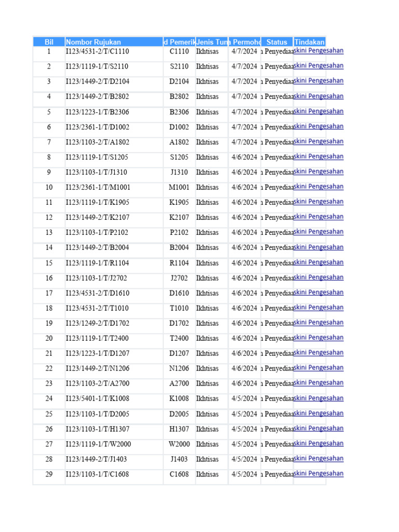Screen dimensions: 399x532
Task: Click the Bil column header
Action: [x=49, y=42]
